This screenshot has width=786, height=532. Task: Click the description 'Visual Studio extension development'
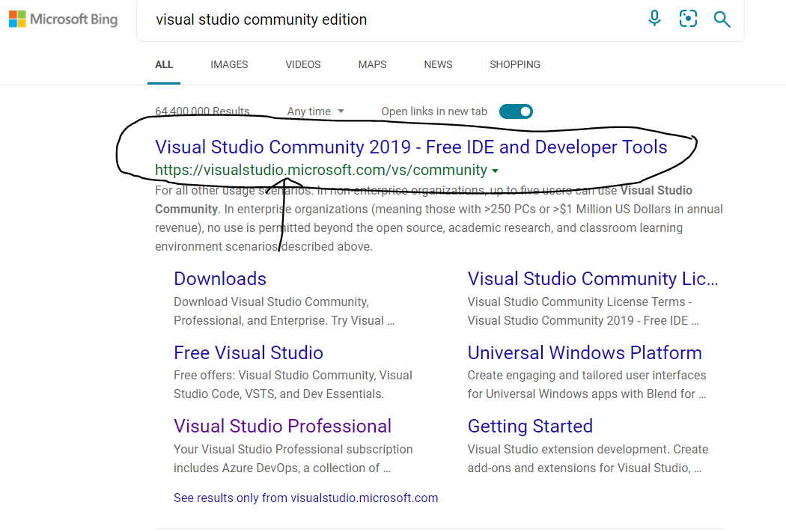click(x=588, y=459)
